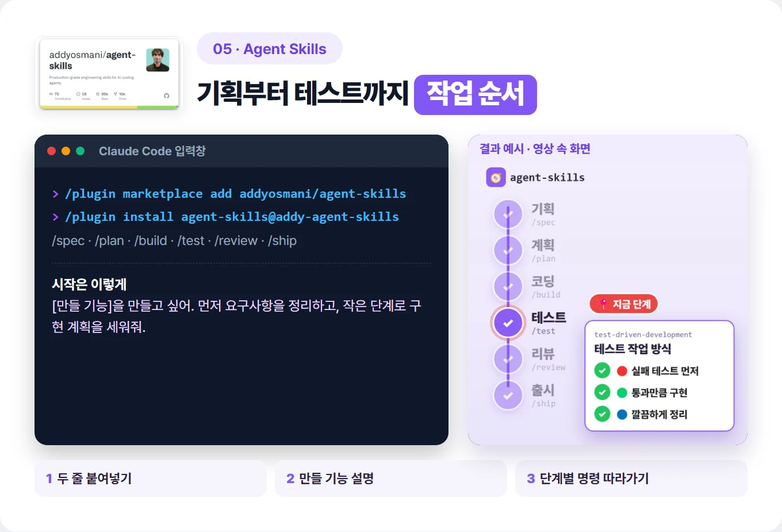Image resolution: width=782 pixels, height=532 pixels.
Task: Click the agent-skills name beside the app icon
Action: [547, 178]
